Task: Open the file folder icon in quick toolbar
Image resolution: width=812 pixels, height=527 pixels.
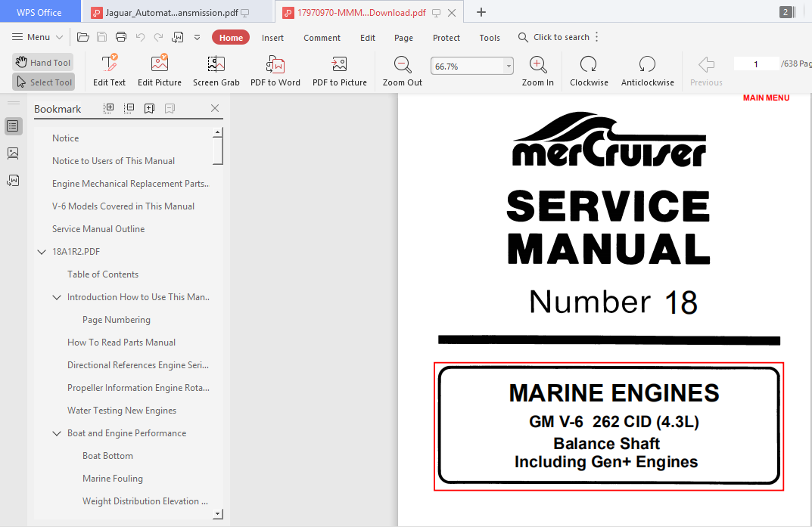Action: coord(82,37)
